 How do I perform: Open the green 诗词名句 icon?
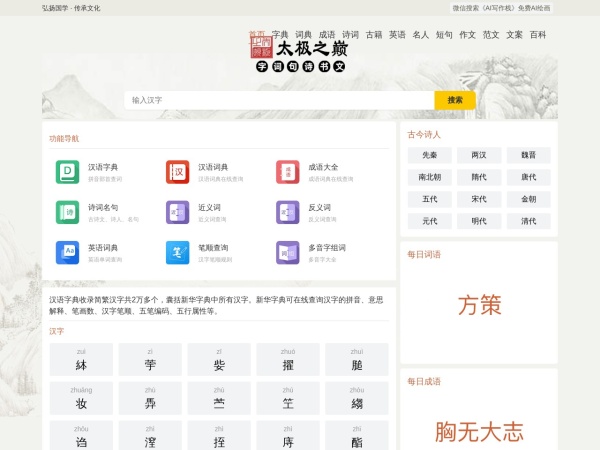67,212
